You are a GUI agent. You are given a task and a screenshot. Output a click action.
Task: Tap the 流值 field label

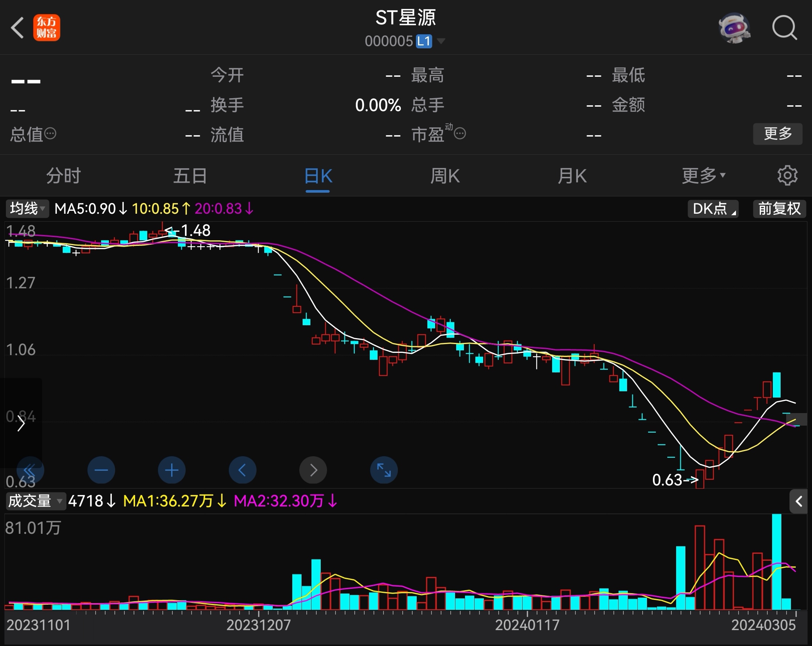[227, 134]
